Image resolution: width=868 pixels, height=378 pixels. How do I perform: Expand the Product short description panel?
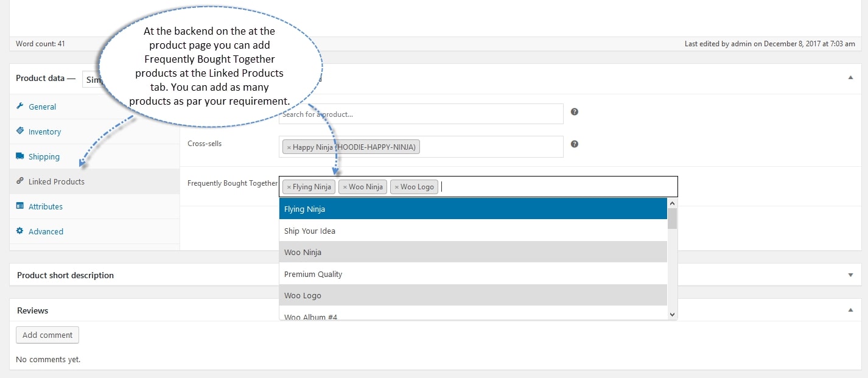click(x=850, y=275)
